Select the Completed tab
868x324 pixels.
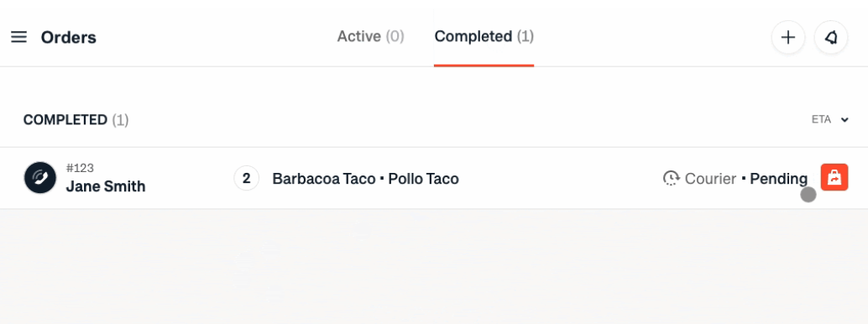[x=484, y=37]
